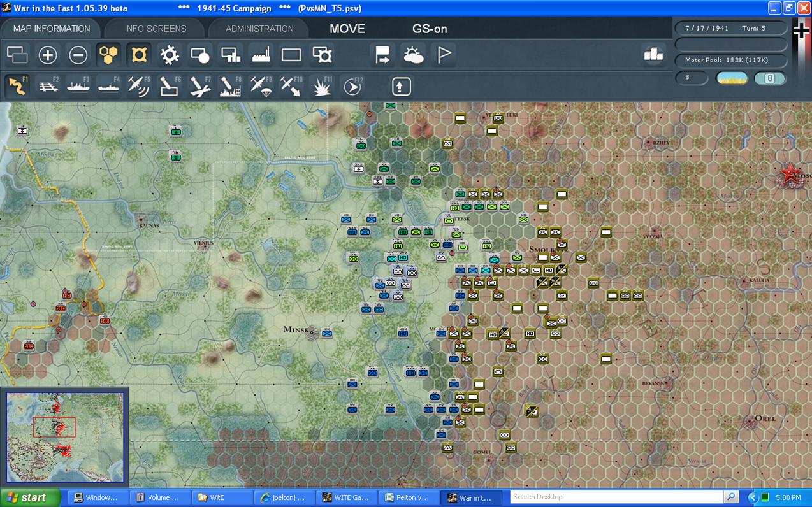
Task: Click the up-arrow box icon
Action: (x=401, y=86)
